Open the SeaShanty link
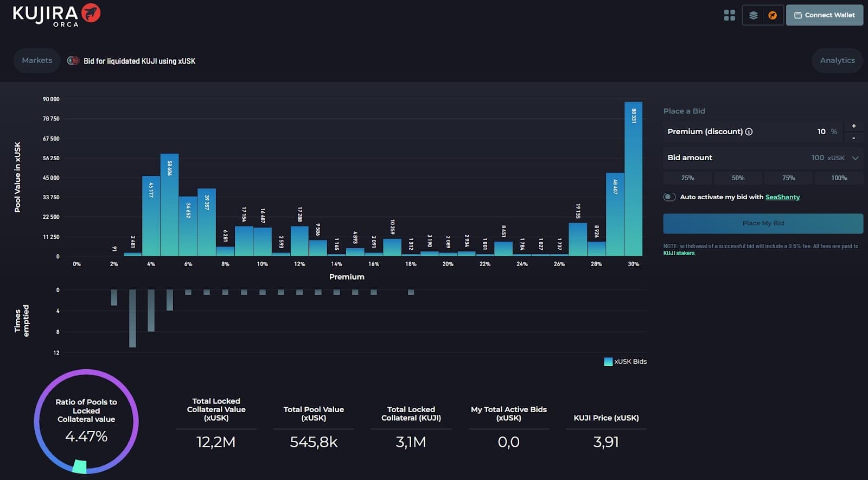 [782, 197]
